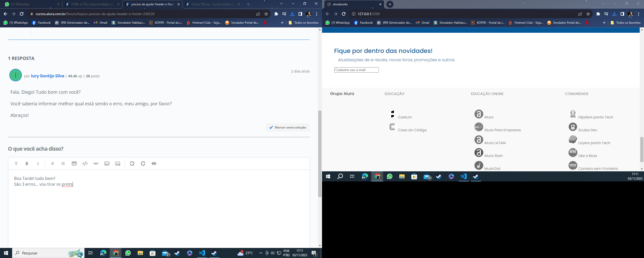Redo edit in reply editor
This screenshot has width=644, height=258.
tap(143, 164)
